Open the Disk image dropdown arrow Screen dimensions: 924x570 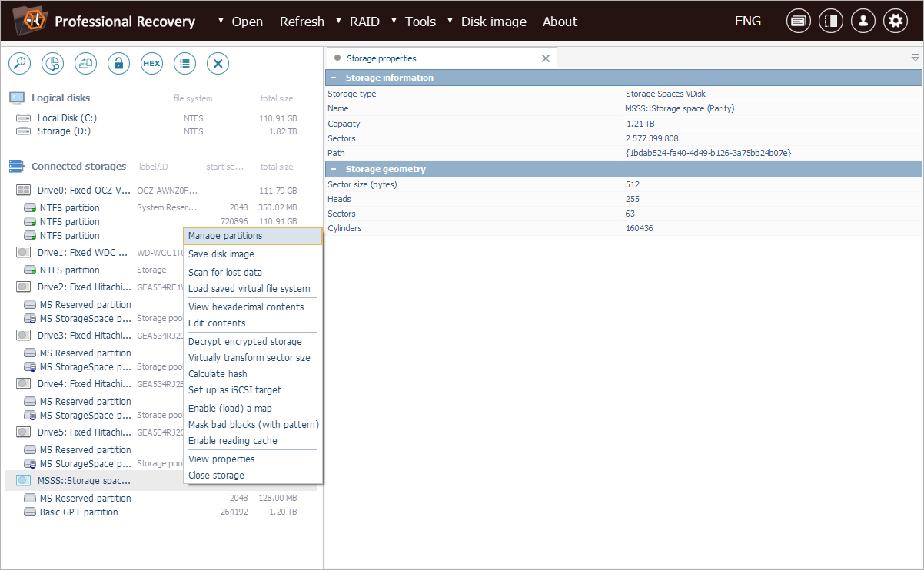[451, 21]
